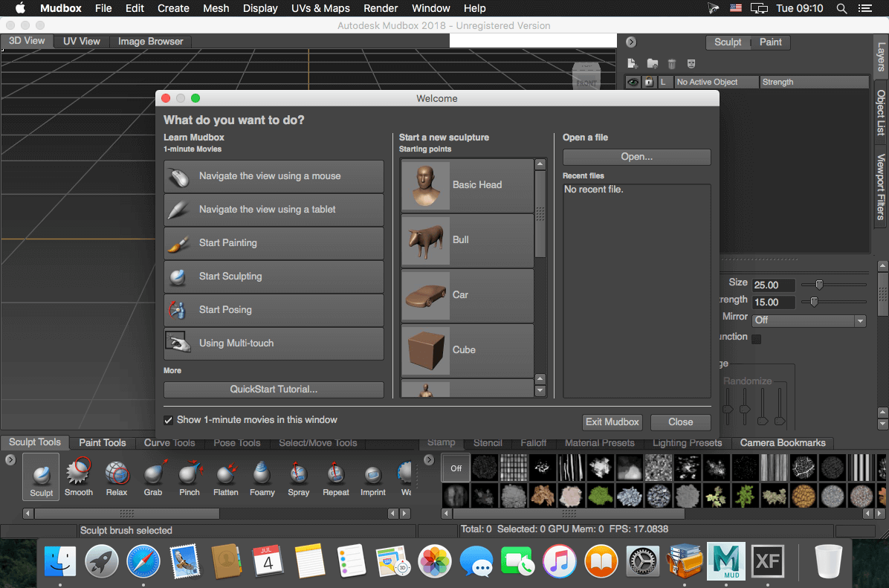
Task: Open Photos app from the dock
Action: pyautogui.click(x=435, y=562)
